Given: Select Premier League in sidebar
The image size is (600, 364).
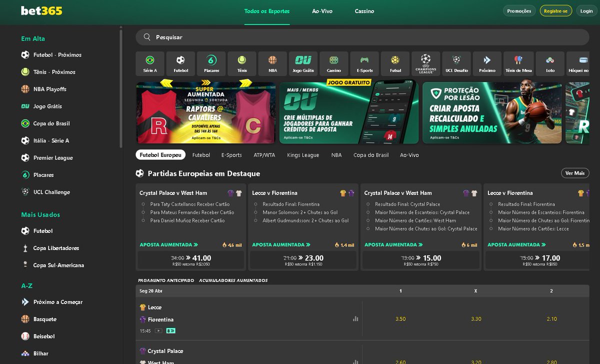Looking at the screenshot, I should [52, 157].
